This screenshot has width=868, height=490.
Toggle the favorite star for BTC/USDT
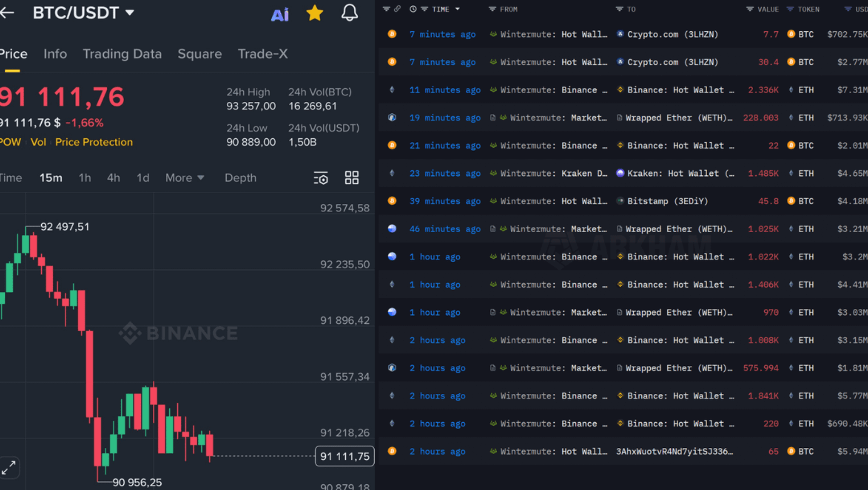click(315, 13)
